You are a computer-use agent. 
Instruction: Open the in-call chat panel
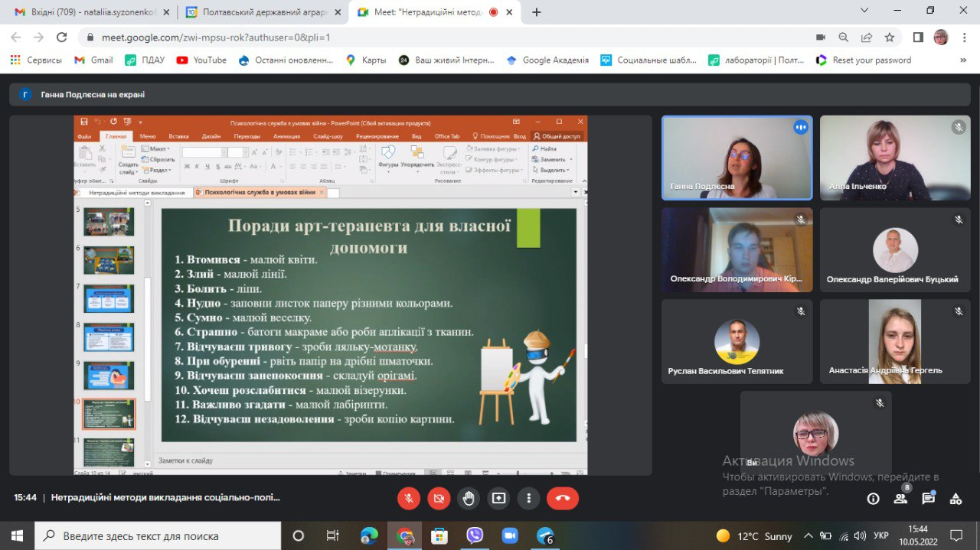coord(928,499)
